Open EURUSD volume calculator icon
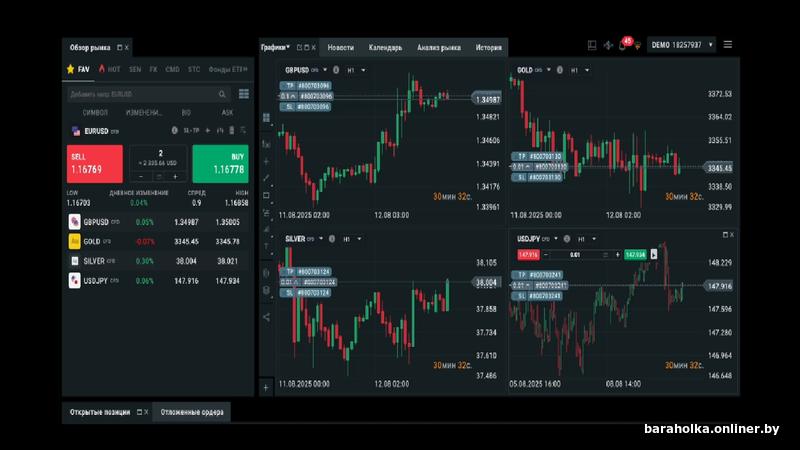800x450 pixels. (159, 177)
